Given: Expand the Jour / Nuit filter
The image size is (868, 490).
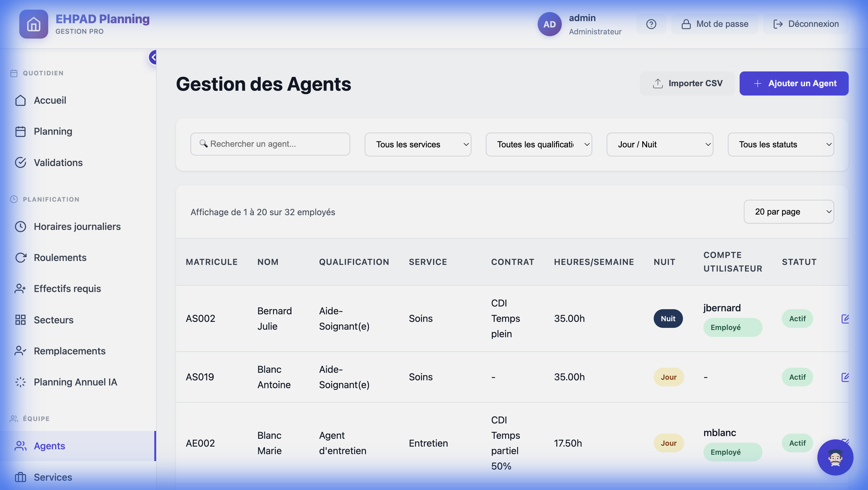Looking at the screenshot, I should tap(659, 144).
